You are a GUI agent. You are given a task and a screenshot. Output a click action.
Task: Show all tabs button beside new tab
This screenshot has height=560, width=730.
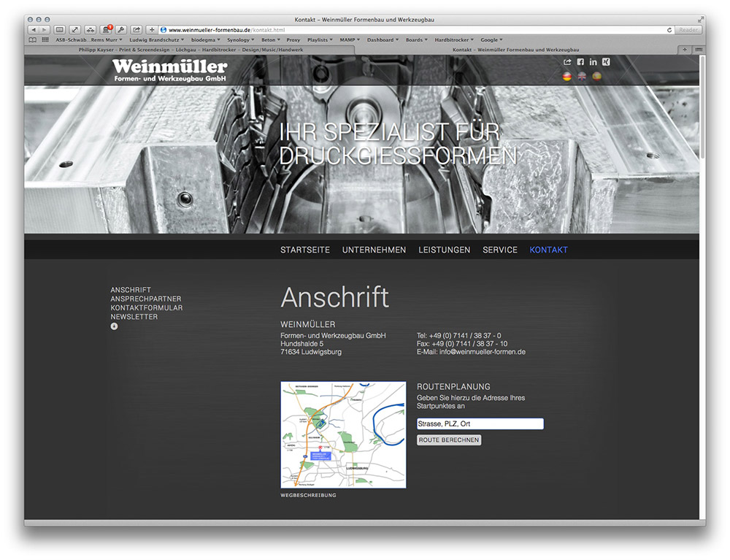click(699, 50)
